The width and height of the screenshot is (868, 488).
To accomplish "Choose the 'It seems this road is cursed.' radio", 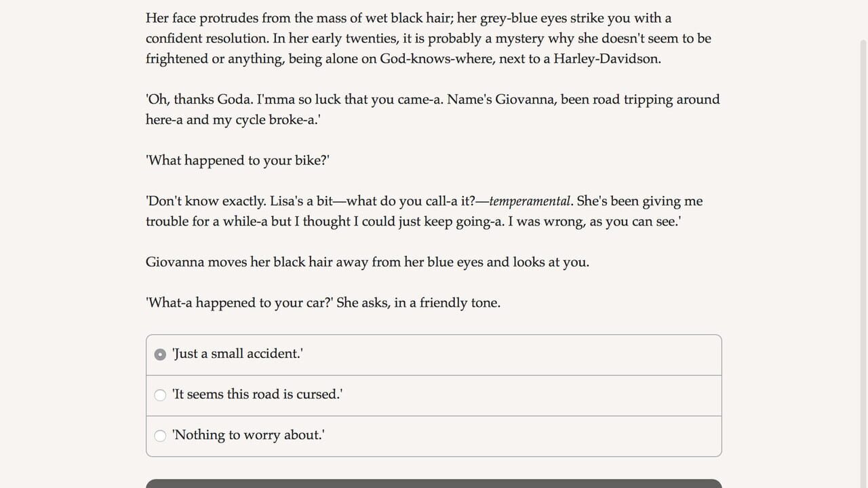I will point(160,395).
